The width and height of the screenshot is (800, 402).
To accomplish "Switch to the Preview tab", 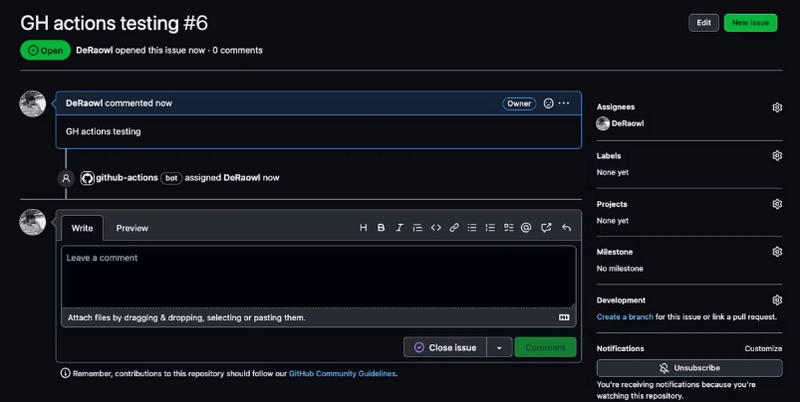I will click(132, 228).
